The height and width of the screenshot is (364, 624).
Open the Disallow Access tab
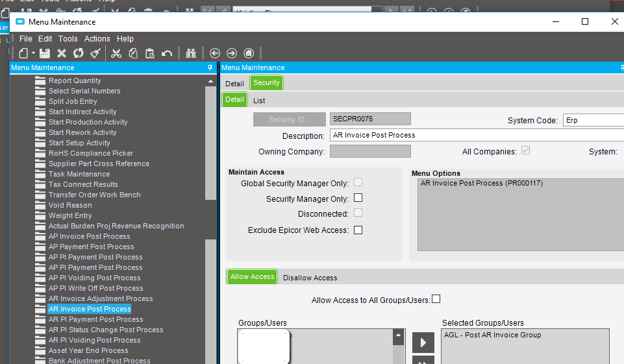(310, 278)
